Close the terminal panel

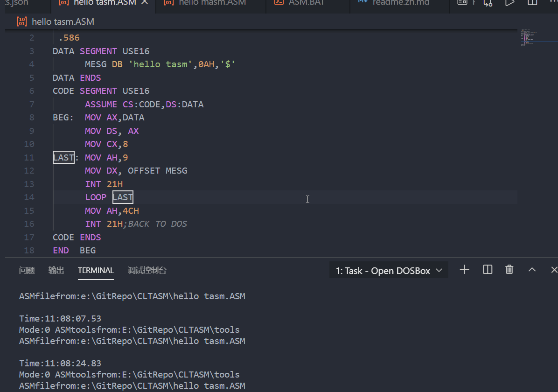pos(554,270)
